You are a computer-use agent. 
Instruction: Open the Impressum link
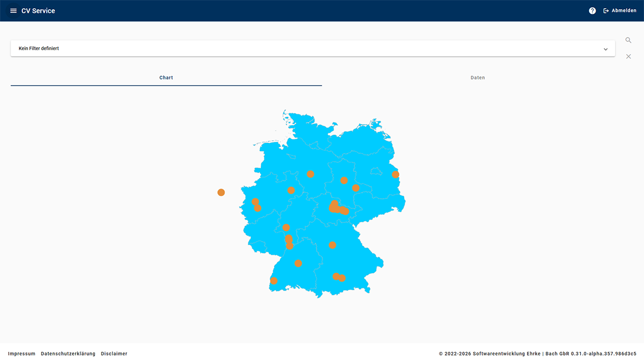[x=21, y=353]
